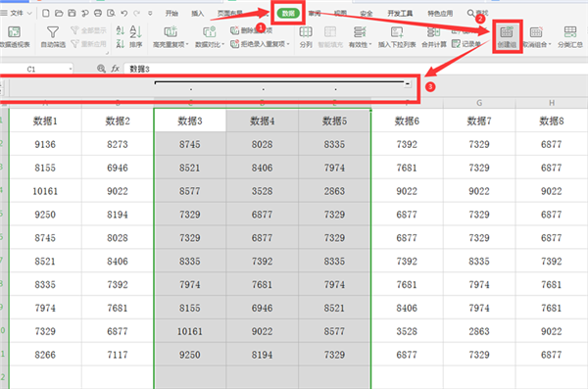Click the zoom magnifier beside fx
The width and height of the screenshot is (588, 389).
click(101, 69)
